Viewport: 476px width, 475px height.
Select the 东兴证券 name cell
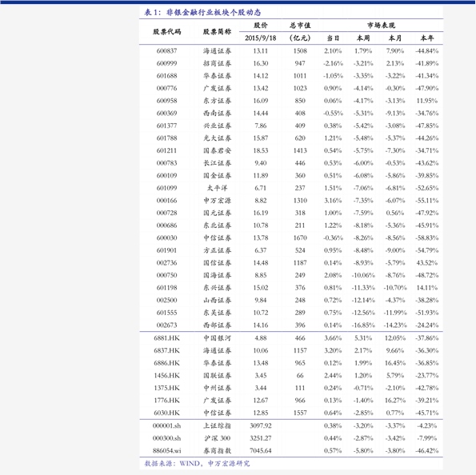click(x=217, y=287)
